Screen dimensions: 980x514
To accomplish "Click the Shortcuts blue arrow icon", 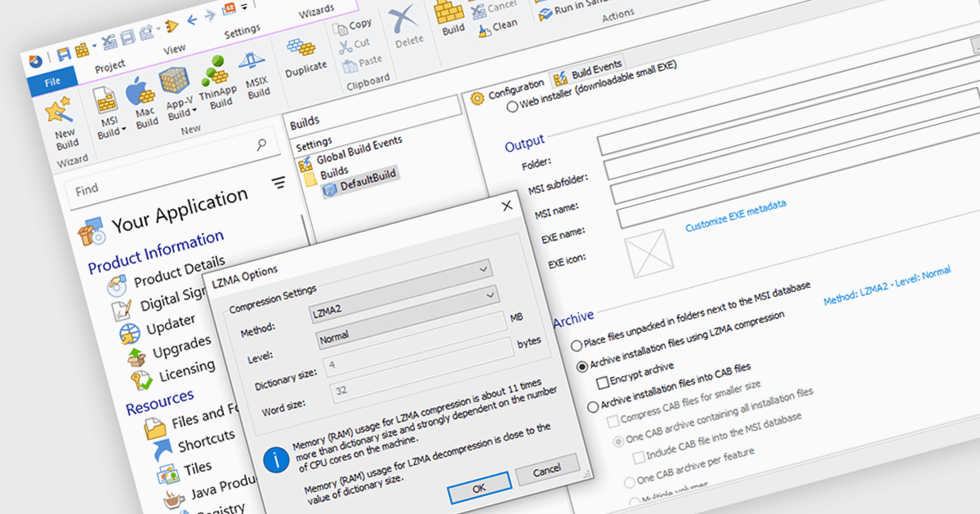I will pyautogui.click(x=163, y=448).
